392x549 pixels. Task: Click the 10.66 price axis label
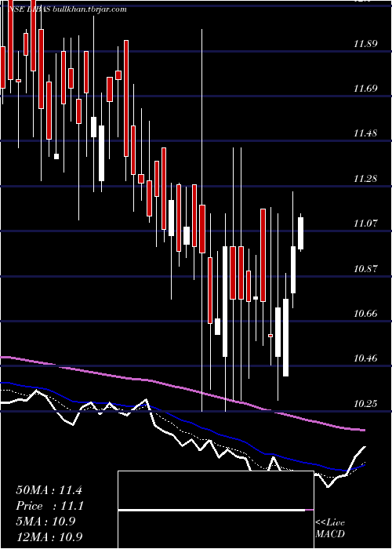366,314
